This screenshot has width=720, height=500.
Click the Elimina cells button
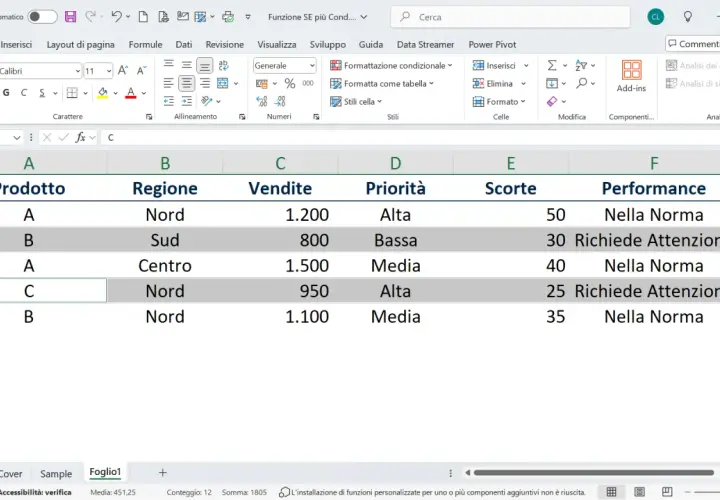point(499,84)
